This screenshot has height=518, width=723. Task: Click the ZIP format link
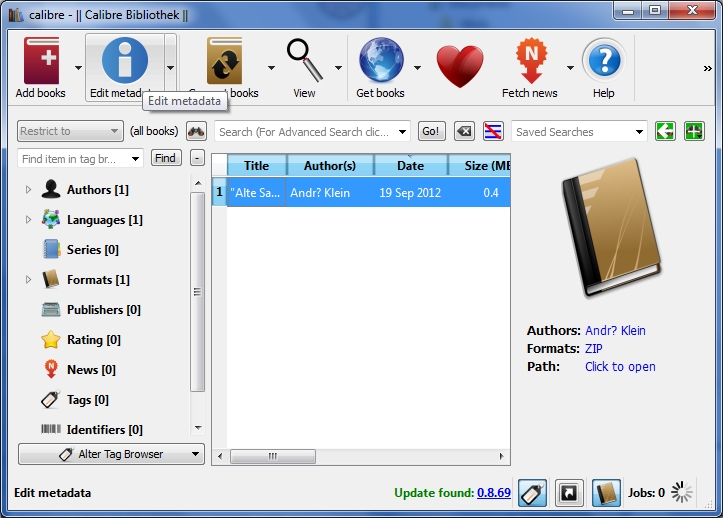(594, 348)
